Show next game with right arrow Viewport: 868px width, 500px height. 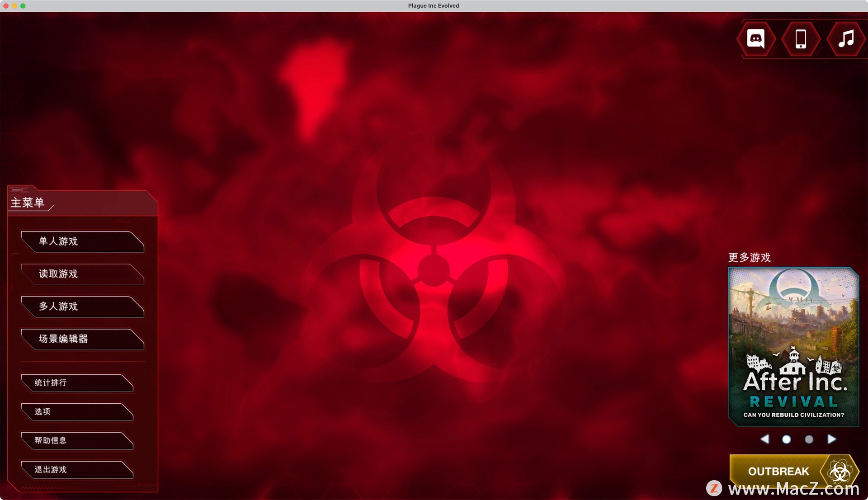click(831, 439)
